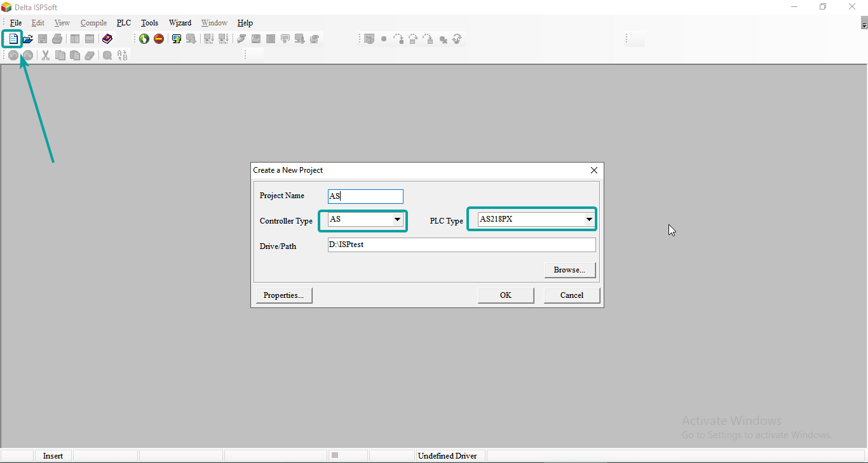Click the New Project toolbar icon
This screenshot has width=868, height=463.
tap(13, 39)
